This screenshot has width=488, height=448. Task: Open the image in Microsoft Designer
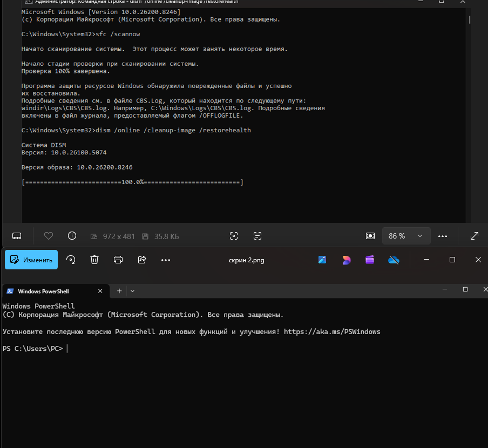tap(322, 260)
